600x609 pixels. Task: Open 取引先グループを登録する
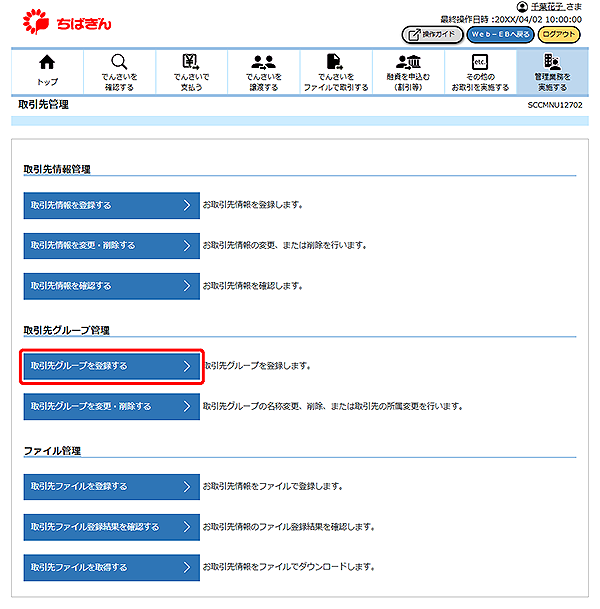click(111, 366)
